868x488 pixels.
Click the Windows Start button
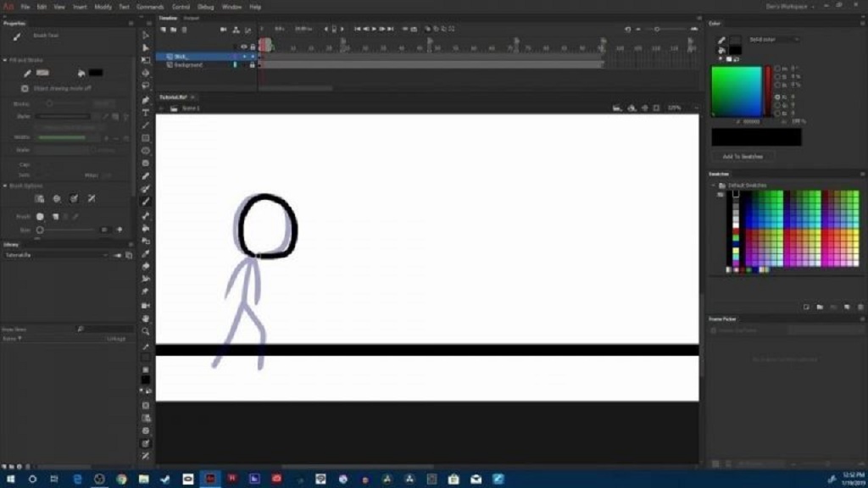click(x=10, y=479)
